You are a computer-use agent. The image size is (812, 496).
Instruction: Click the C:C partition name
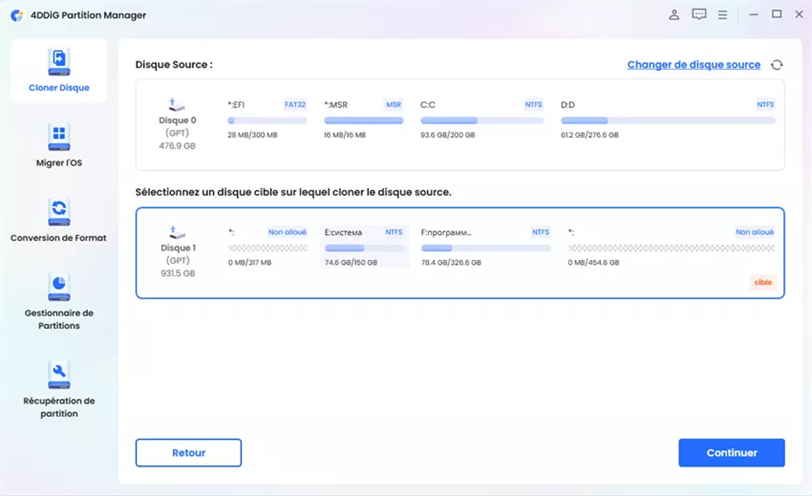click(x=428, y=105)
